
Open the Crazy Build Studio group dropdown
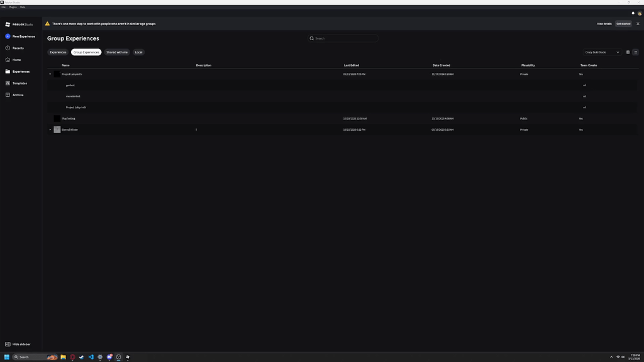pos(602,52)
